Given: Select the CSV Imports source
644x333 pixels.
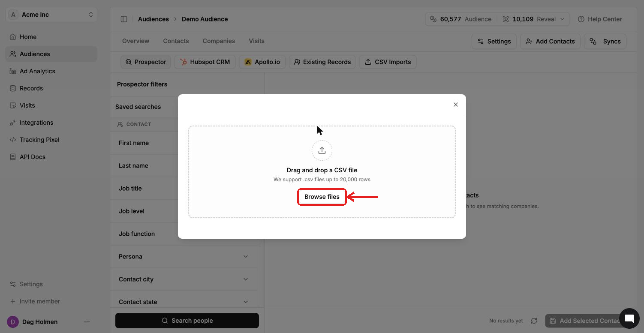Looking at the screenshot, I should 388,62.
